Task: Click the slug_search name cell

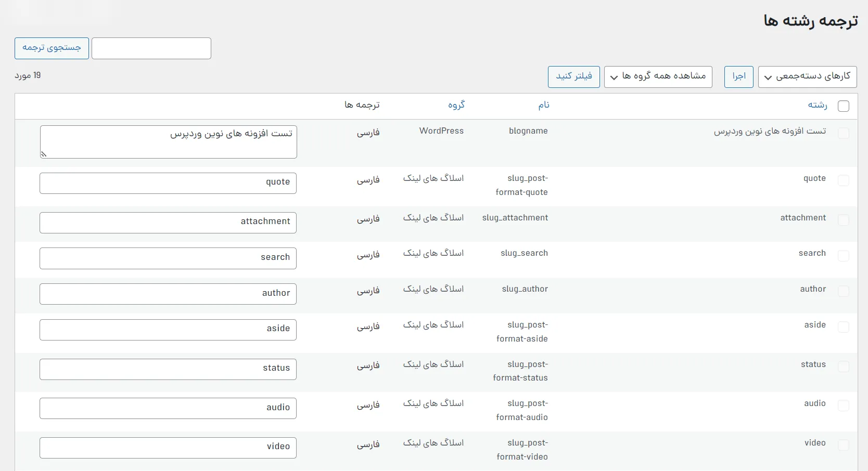Action: [x=524, y=253]
